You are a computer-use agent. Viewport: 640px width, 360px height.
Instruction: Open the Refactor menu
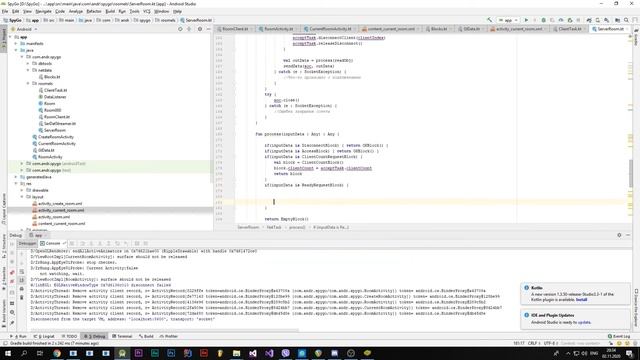pyautogui.click(x=93, y=11)
